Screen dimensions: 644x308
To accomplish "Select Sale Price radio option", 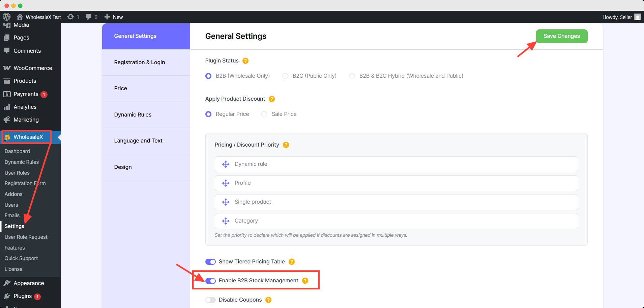I will [x=264, y=114].
